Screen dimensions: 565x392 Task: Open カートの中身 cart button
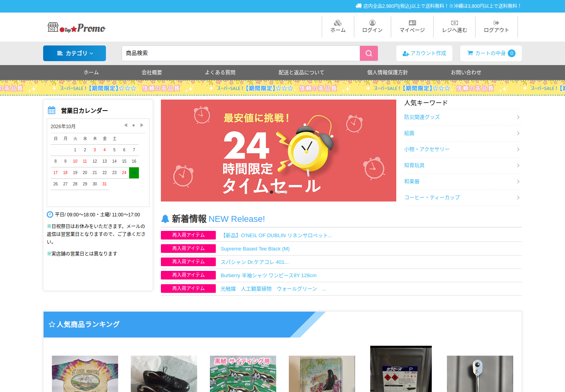[x=491, y=53]
